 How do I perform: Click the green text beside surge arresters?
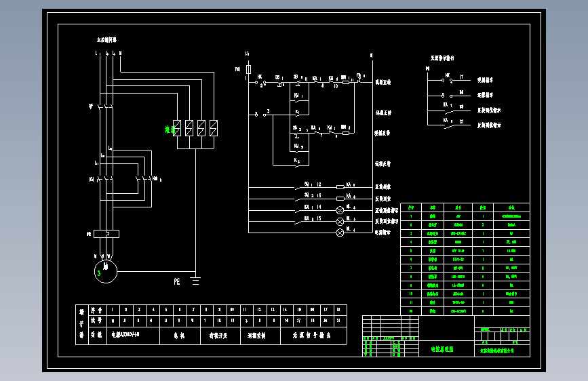pos(169,129)
